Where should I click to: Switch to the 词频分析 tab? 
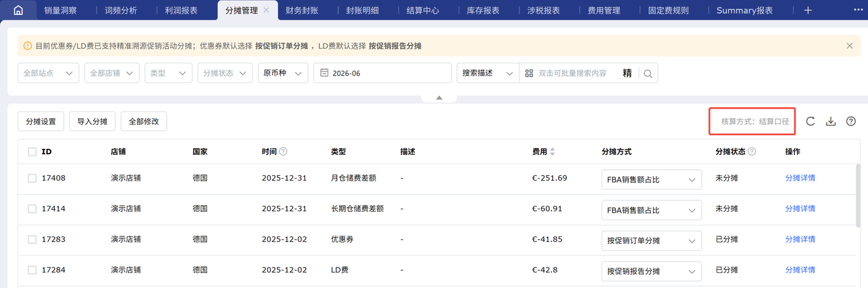121,10
